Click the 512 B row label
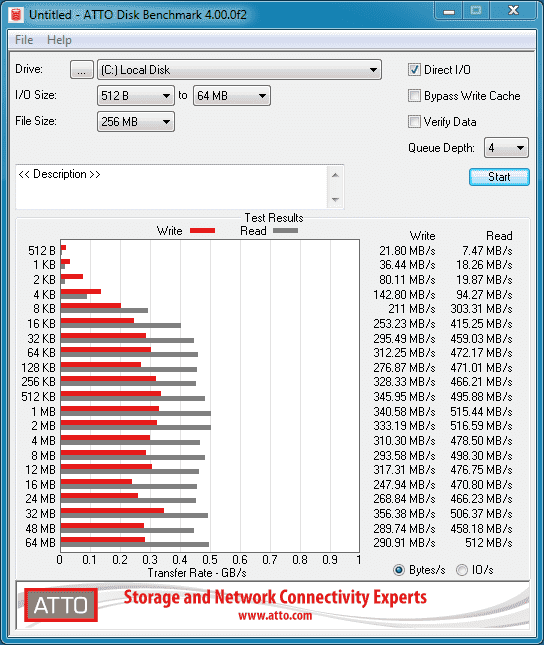 tap(42, 251)
